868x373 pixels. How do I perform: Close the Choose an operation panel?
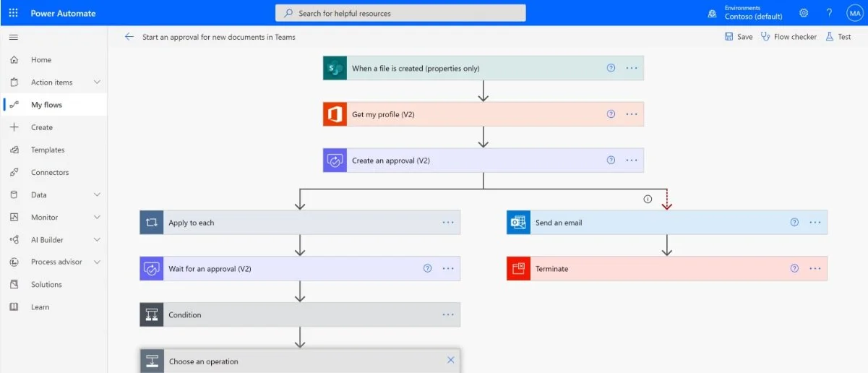[451, 360]
